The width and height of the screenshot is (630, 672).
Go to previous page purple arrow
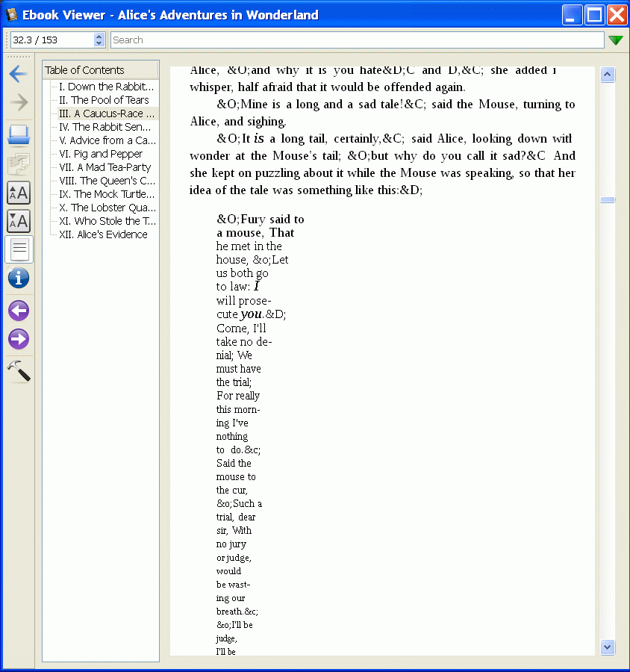(19, 311)
